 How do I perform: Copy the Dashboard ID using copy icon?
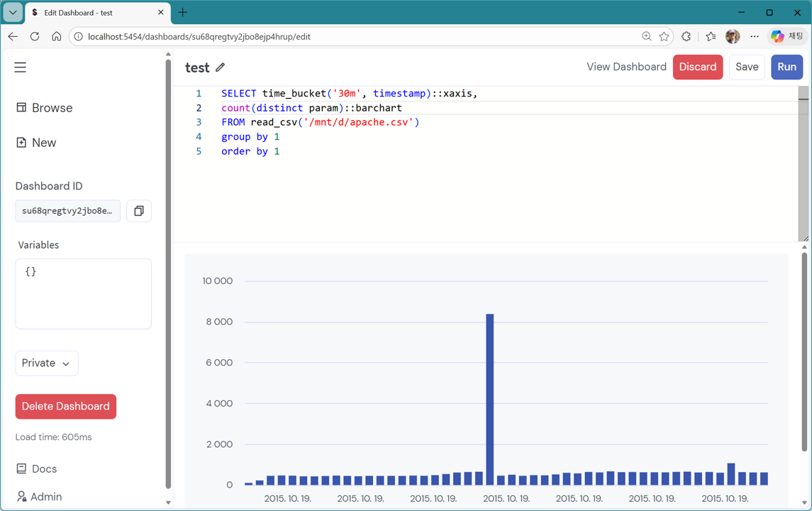[x=138, y=211]
